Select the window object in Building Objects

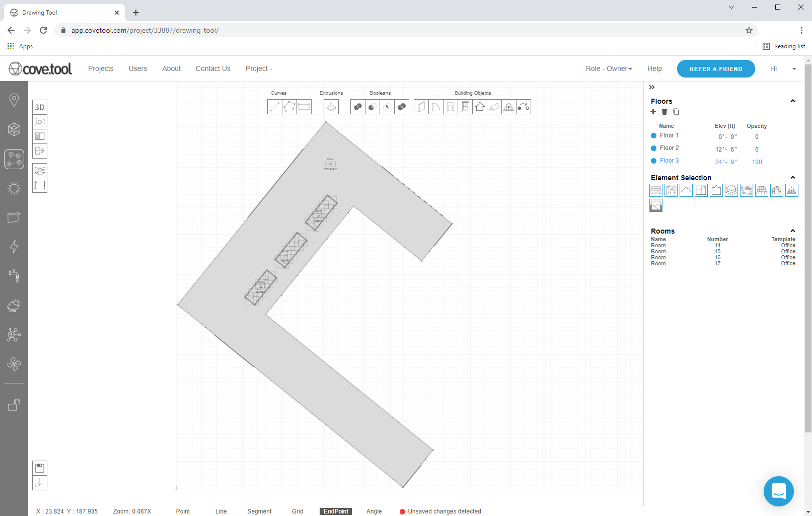(465, 107)
